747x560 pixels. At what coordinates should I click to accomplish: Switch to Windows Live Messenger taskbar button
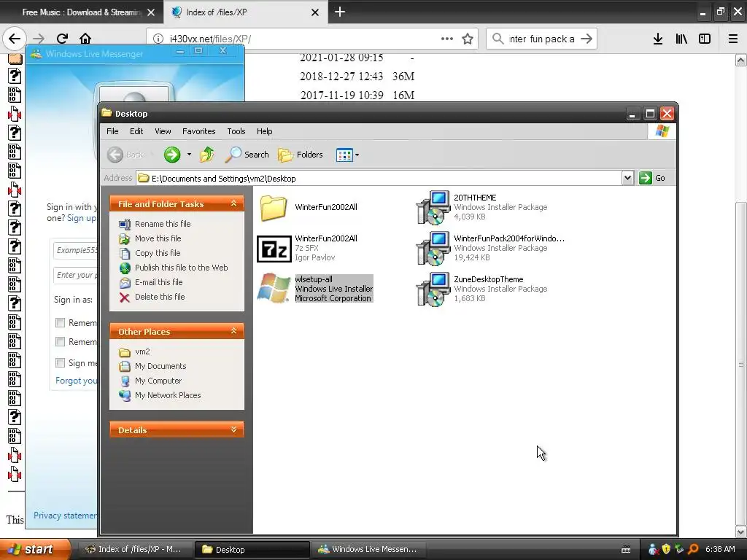click(368, 549)
